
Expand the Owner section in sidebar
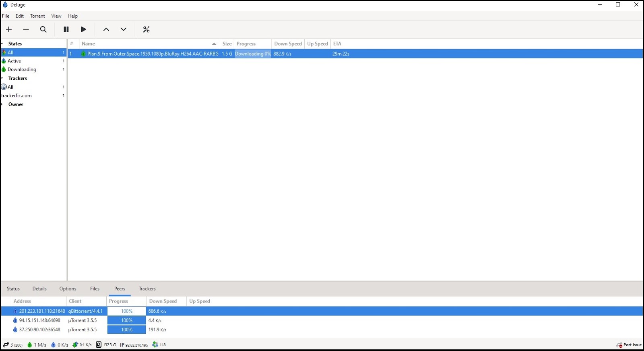tap(2, 104)
